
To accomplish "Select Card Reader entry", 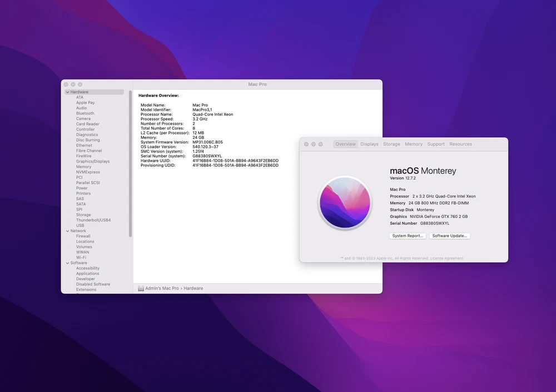I will [x=88, y=124].
